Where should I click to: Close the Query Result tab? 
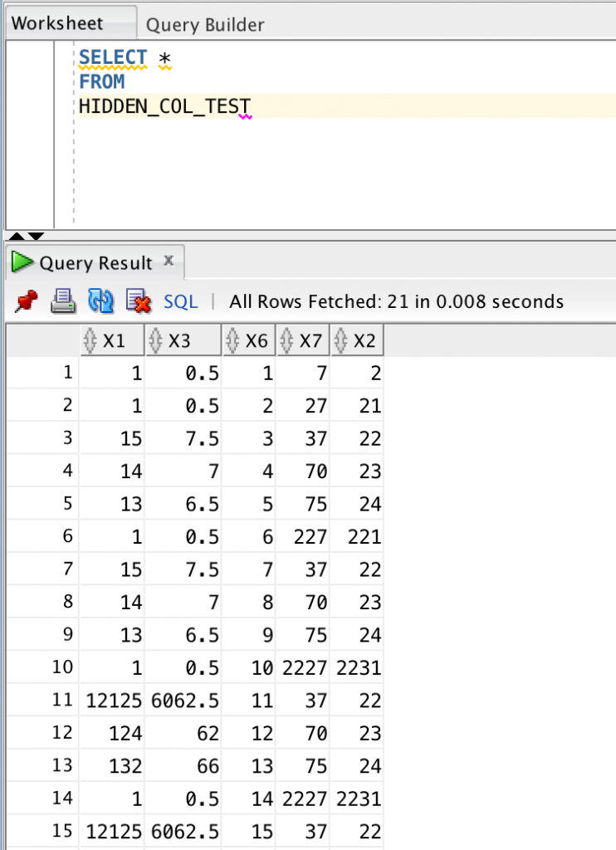[169, 261]
